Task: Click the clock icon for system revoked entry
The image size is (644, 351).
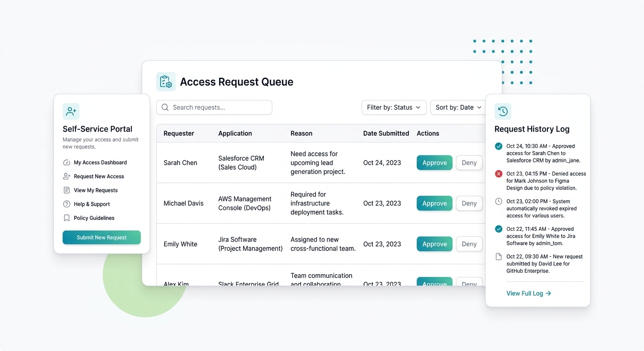Action: click(499, 201)
